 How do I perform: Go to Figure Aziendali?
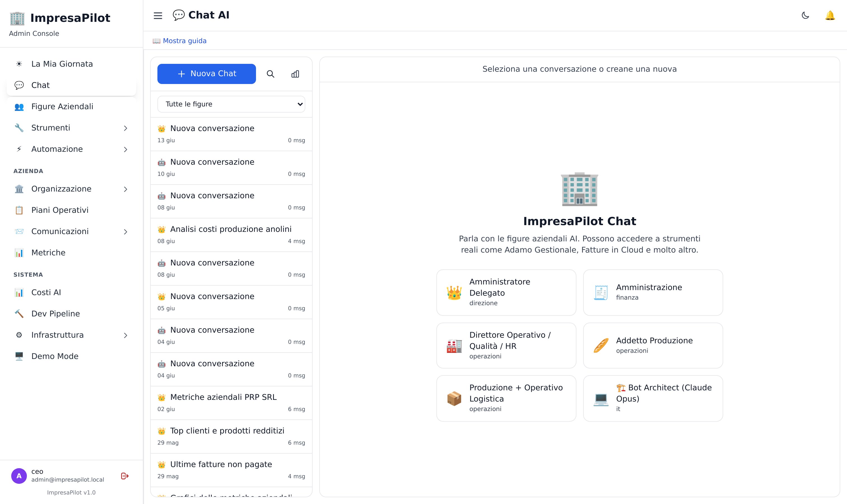[71, 107]
